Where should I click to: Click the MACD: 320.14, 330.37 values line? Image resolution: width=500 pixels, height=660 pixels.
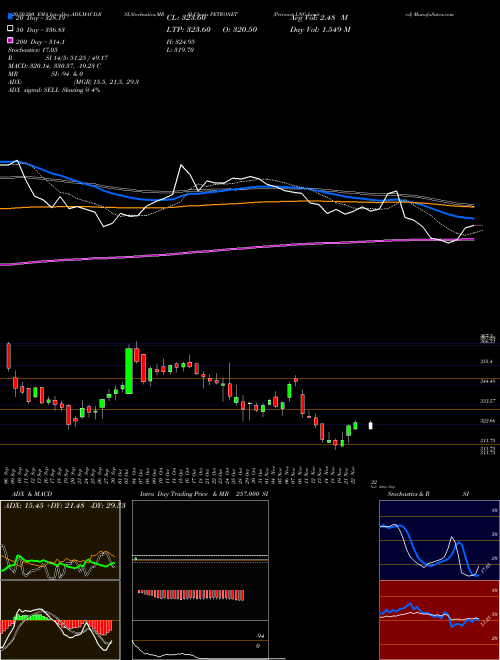54,66
